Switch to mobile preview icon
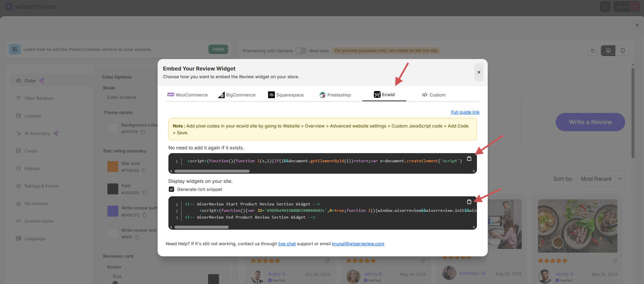644x284 pixels. pos(622,51)
